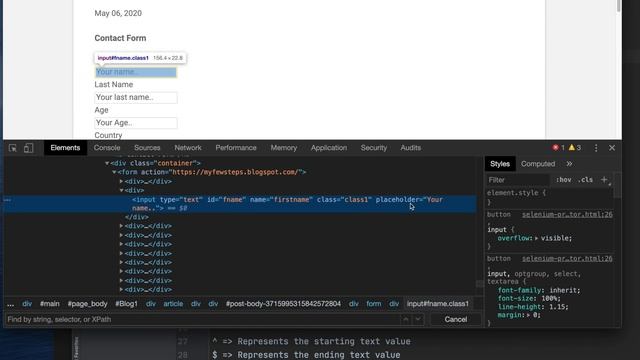This screenshot has width=640, height=360.
Task: Close the DevTools panel
Action: (612, 148)
